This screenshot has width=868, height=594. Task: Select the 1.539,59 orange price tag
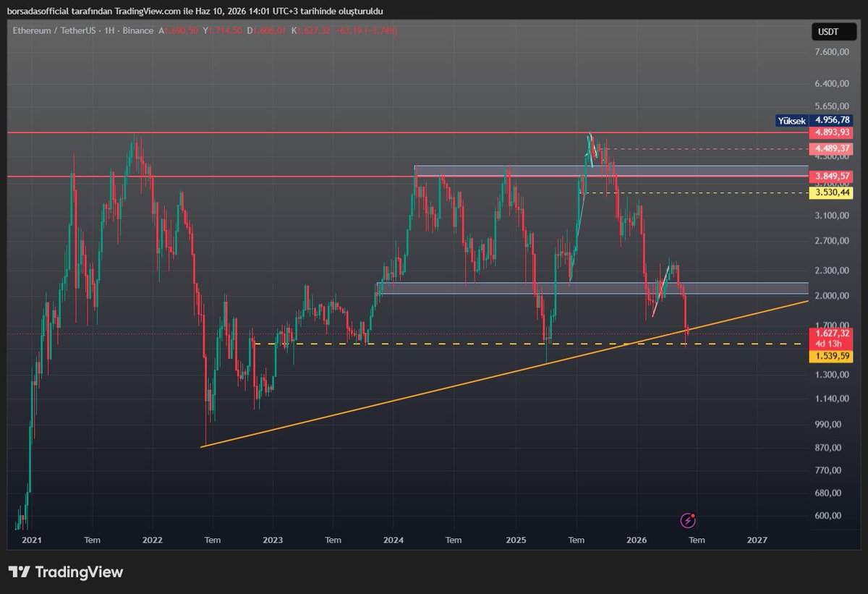tap(832, 357)
